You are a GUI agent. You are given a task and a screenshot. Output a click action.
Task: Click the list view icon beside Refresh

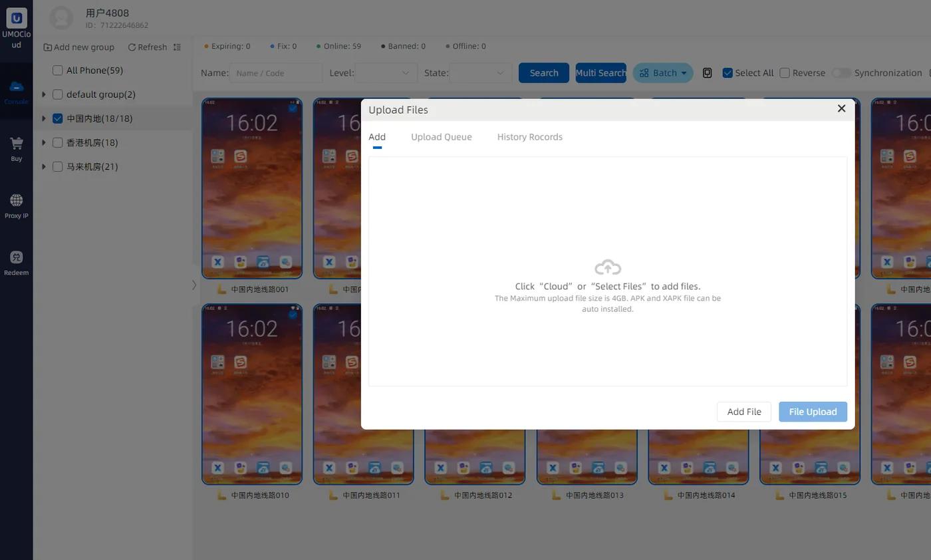click(177, 47)
